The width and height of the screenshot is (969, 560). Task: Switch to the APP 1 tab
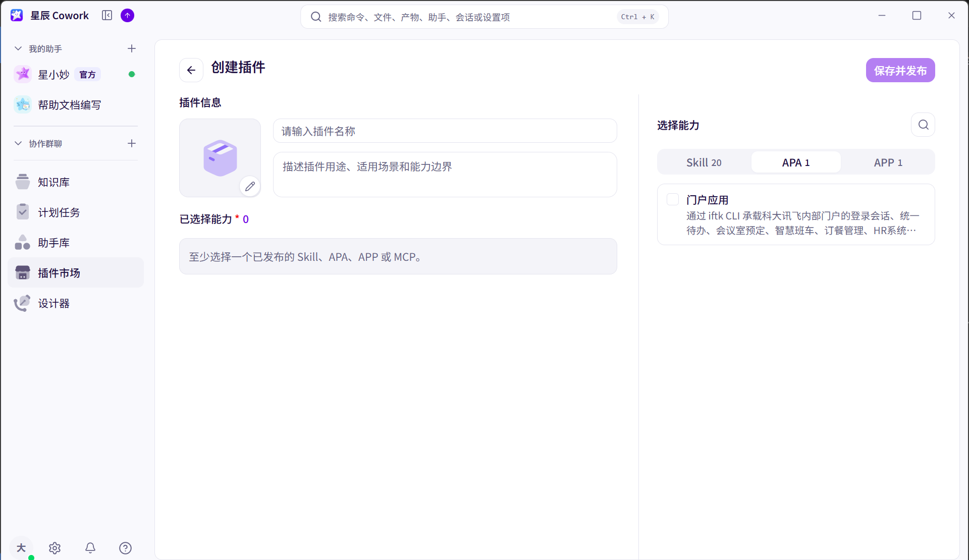(888, 162)
